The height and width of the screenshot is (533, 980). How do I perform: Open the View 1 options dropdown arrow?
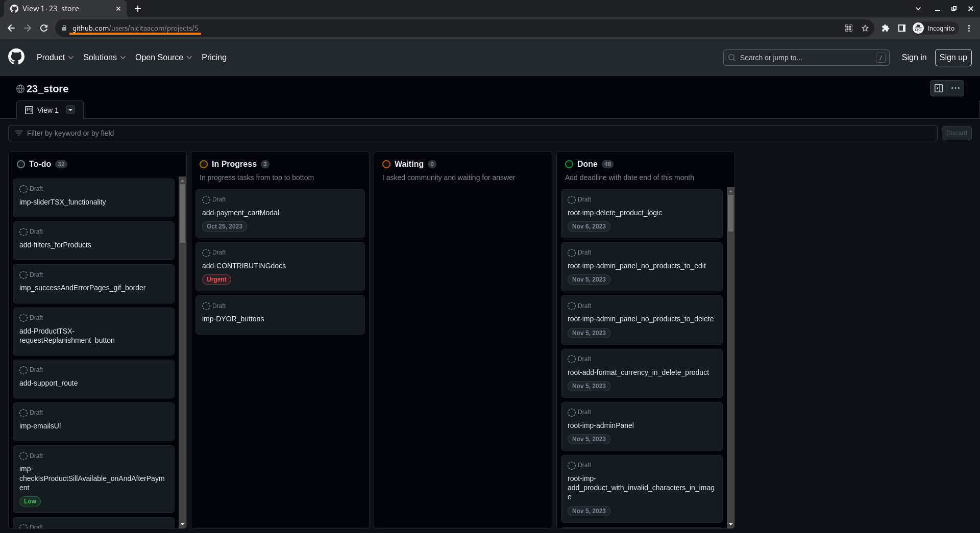tap(70, 110)
